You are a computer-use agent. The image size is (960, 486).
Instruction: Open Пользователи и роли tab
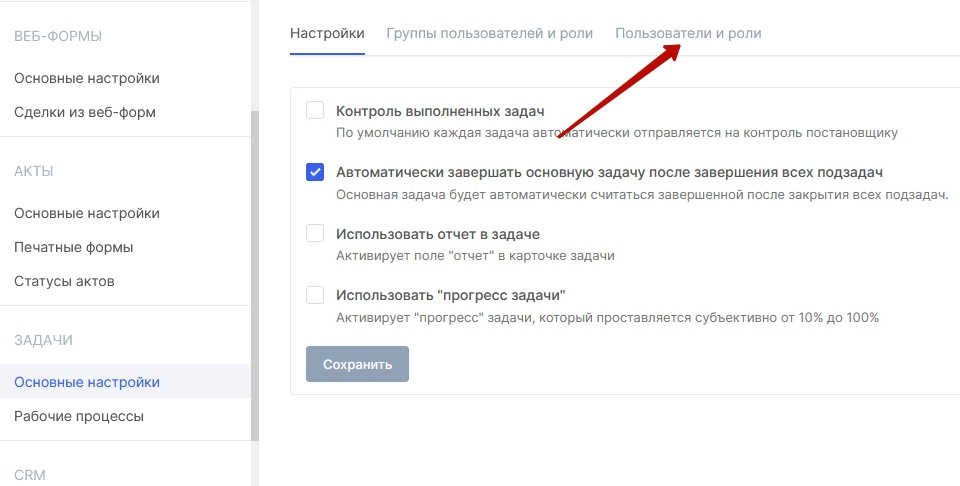688,33
